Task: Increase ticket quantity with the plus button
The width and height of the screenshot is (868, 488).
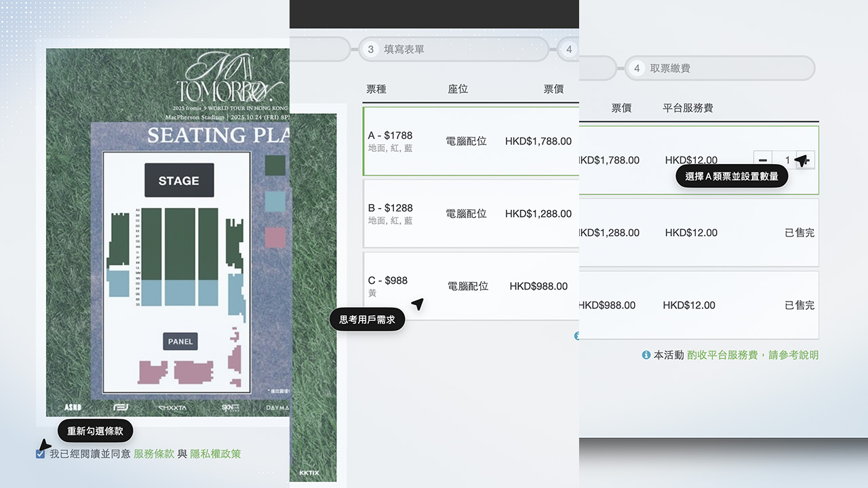Action: 806,161
